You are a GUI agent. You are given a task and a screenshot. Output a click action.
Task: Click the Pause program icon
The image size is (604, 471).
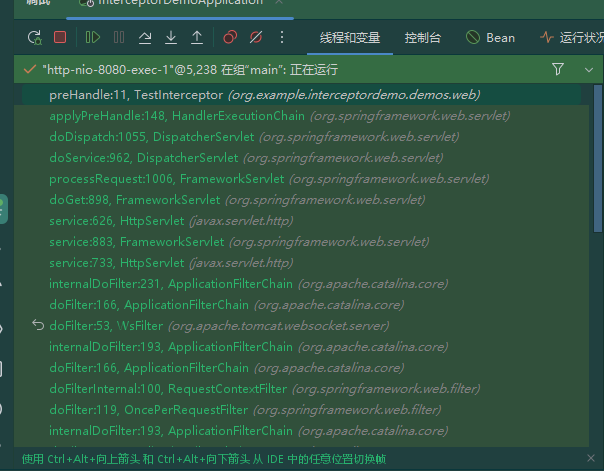tap(119, 37)
